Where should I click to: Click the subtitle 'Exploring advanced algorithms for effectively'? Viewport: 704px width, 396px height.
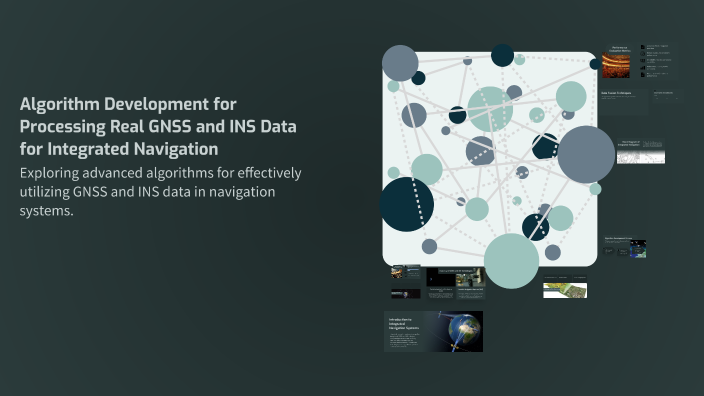click(160, 192)
